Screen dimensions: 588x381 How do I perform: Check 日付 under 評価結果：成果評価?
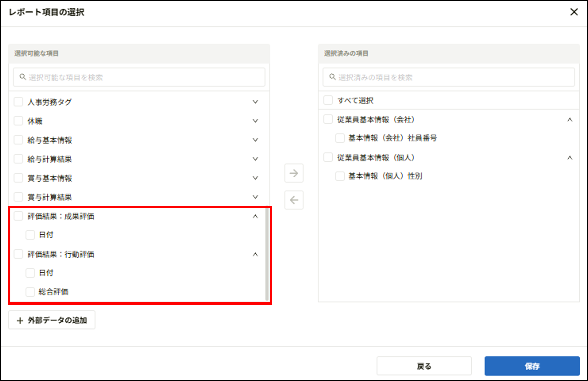(x=30, y=235)
